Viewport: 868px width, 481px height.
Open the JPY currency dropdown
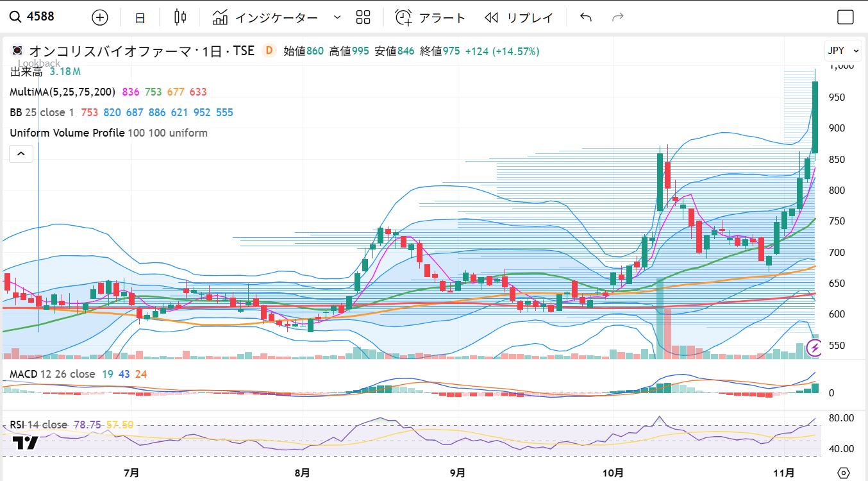(x=842, y=51)
